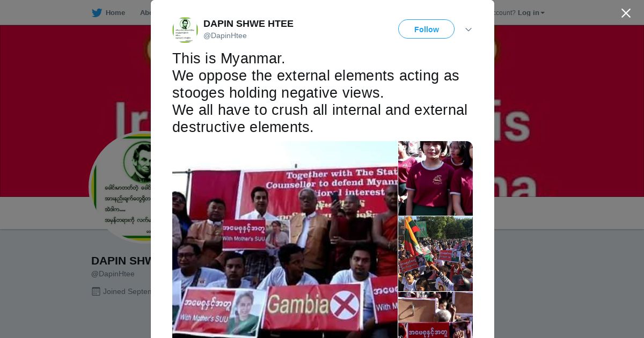Open the @DapinHtee handle in tweet
Image resolution: width=644 pixels, height=338 pixels.
(x=225, y=35)
